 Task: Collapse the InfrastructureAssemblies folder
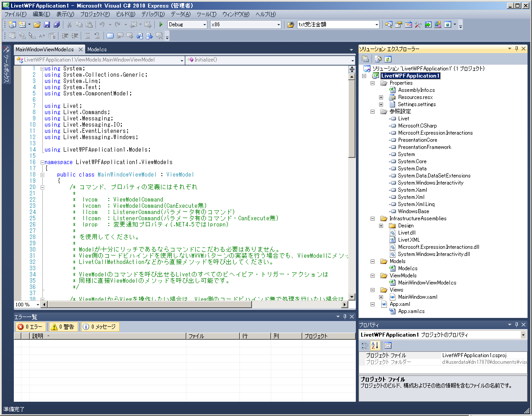coord(372,219)
